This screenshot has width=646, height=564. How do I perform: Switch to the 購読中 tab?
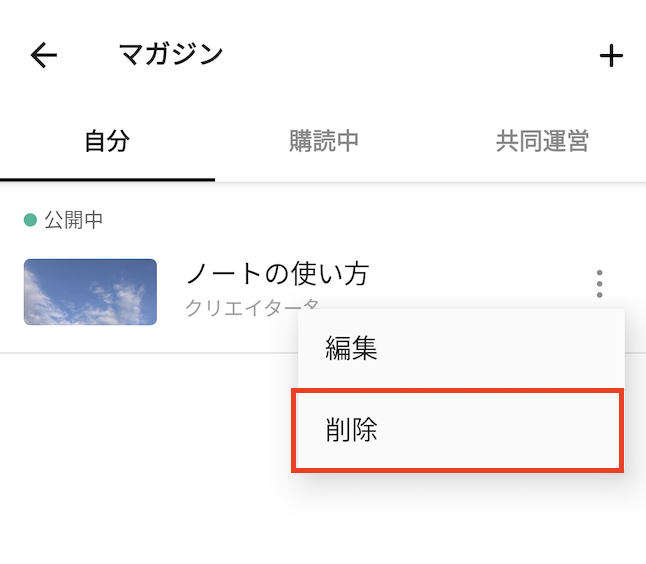(x=323, y=141)
